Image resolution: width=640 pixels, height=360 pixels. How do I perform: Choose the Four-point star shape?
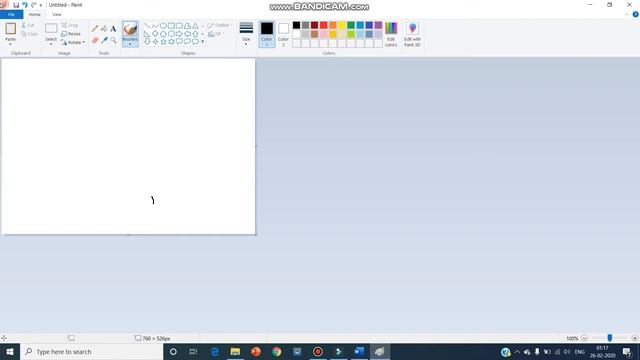(155, 42)
